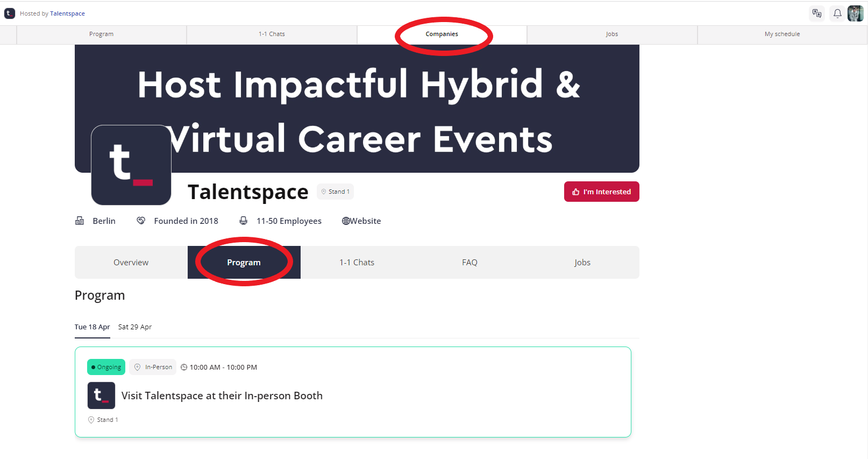868x459 pixels.
Task: Open the top 1-1 Chats navigation tab
Action: click(272, 34)
